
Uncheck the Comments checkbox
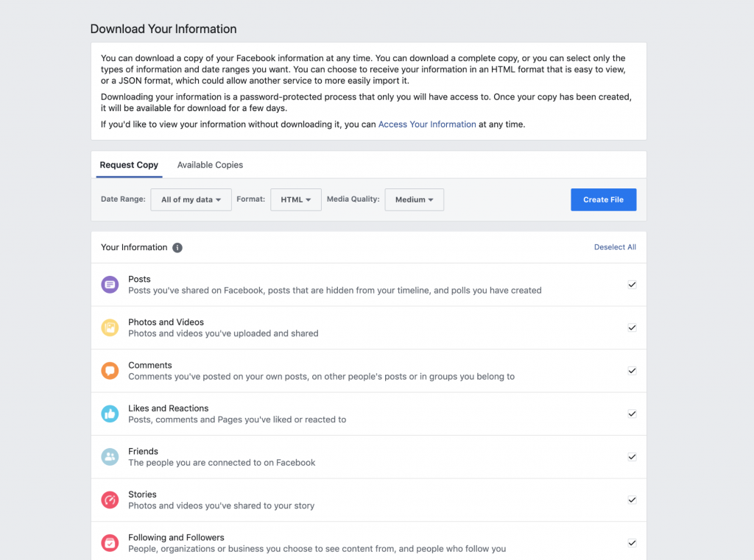pos(632,371)
